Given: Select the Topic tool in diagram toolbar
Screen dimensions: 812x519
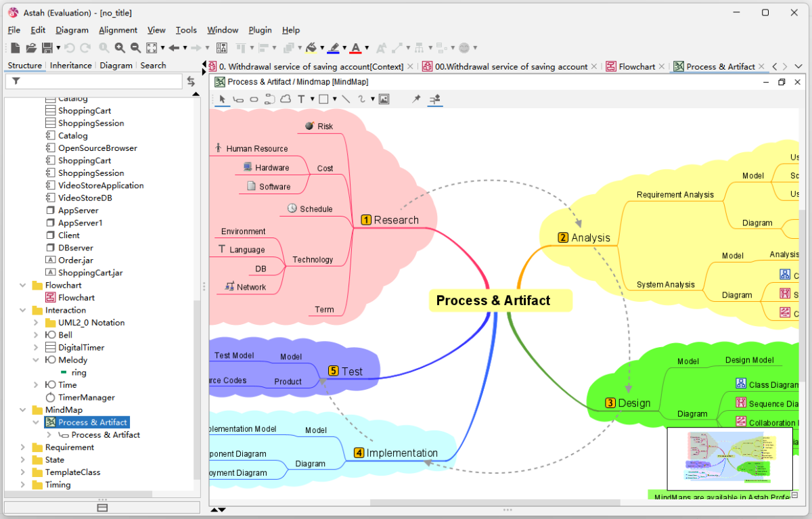Looking at the screenshot, I should (238, 99).
